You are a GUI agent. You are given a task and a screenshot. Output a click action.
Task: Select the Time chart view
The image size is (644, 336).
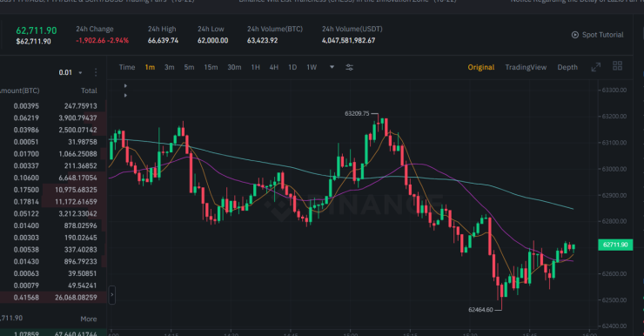[127, 67]
